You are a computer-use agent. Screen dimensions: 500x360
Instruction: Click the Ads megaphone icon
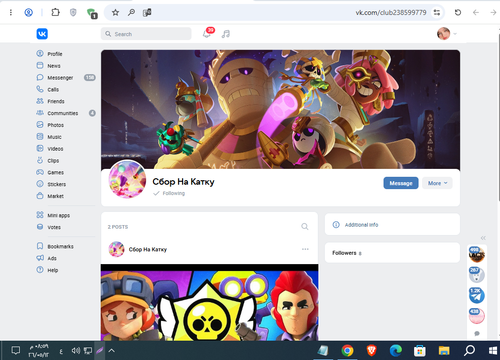tap(40, 258)
